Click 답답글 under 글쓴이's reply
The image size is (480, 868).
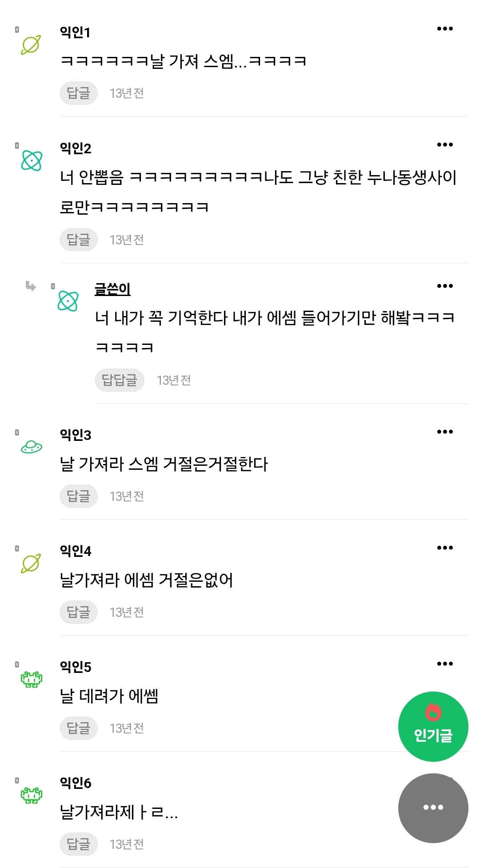coord(119,380)
